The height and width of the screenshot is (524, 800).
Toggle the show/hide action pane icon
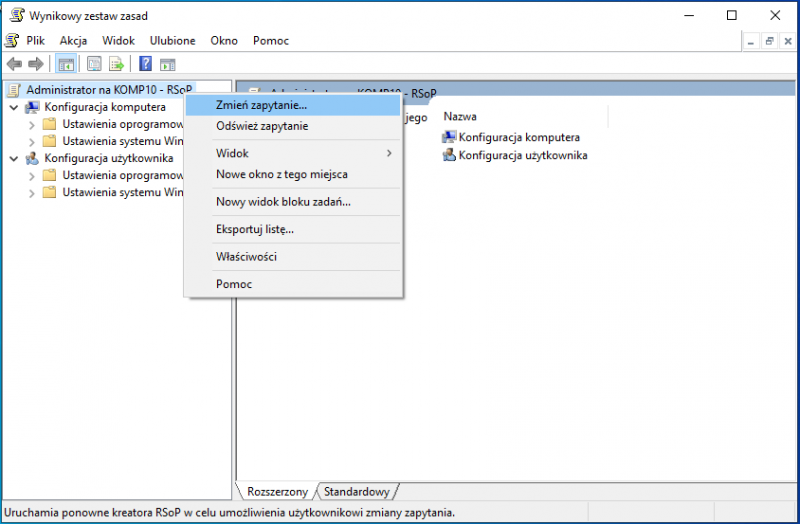[167, 64]
